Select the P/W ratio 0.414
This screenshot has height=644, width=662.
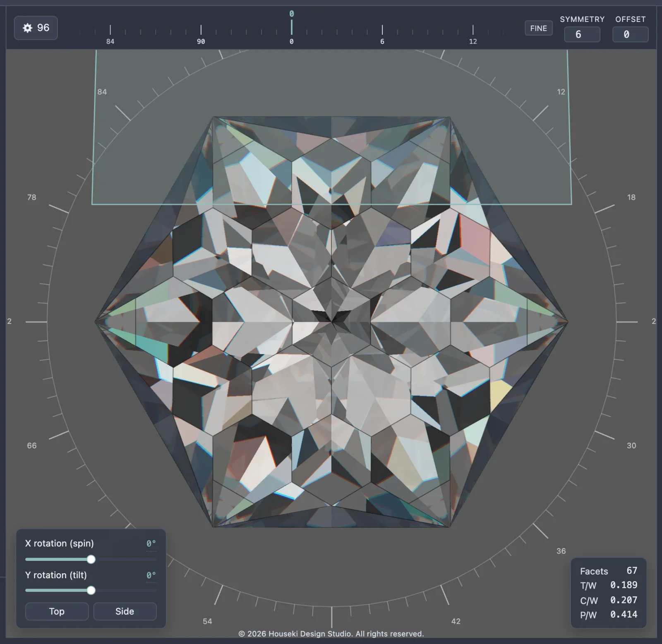(624, 615)
